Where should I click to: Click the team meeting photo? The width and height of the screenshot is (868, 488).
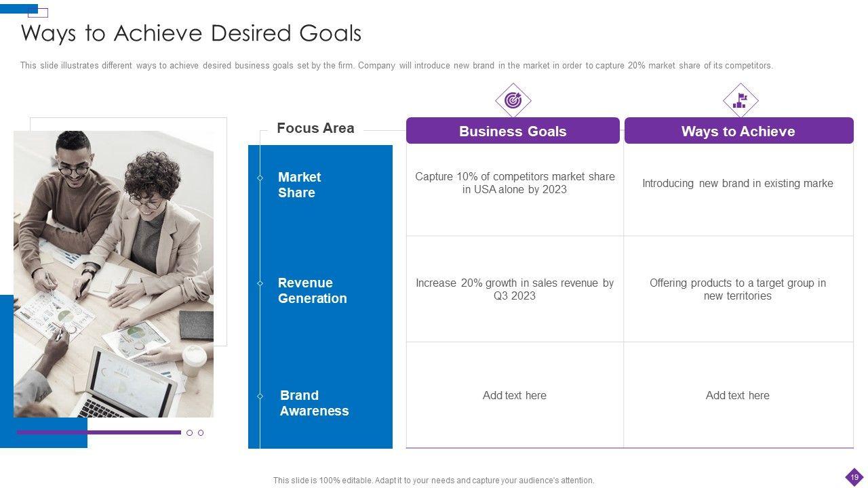pos(113,274)
